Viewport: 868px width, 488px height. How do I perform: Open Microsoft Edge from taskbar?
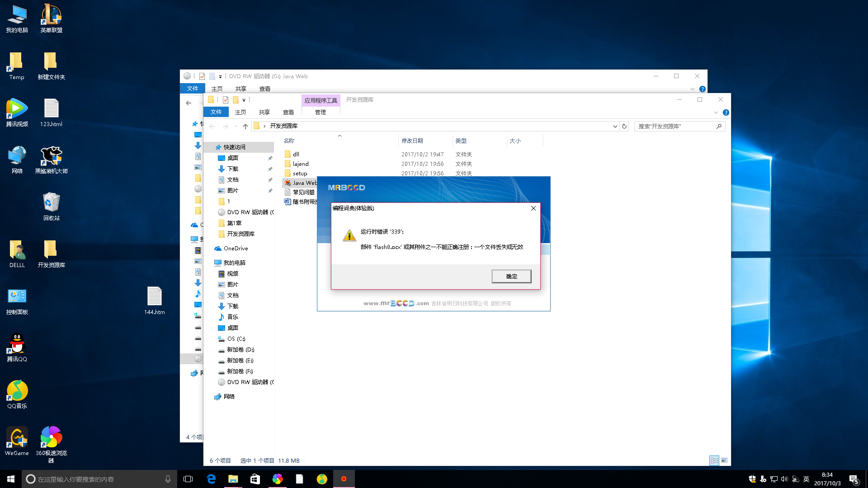coord(211,479)
